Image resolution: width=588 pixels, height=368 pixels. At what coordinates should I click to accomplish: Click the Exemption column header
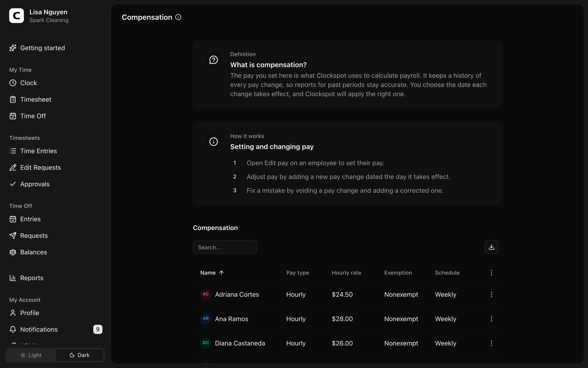(398, 273)
